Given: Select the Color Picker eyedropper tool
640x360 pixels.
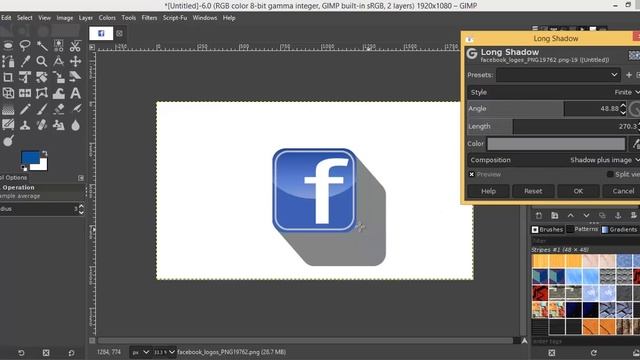Looking at the screenshot, I should point(25,61).
